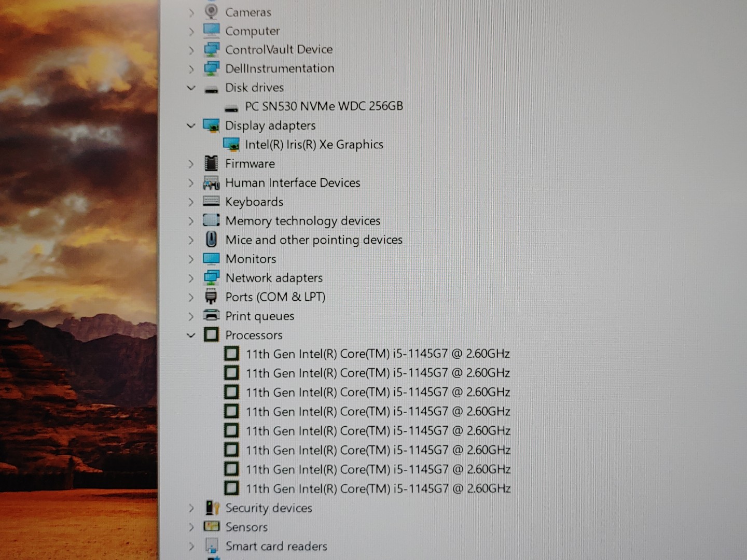This screenshot has height=560, width=747.
Task: Click the Firmware chip icon
Action: click(x=211, y=163)
